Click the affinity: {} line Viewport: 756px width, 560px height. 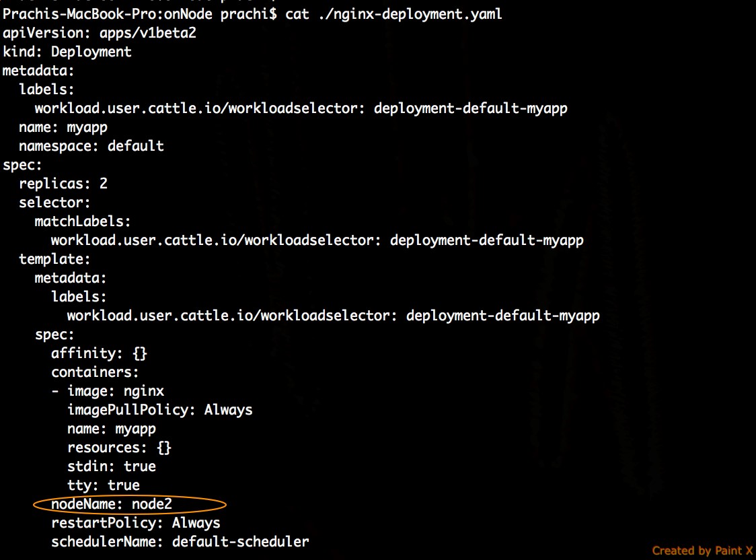99,353
